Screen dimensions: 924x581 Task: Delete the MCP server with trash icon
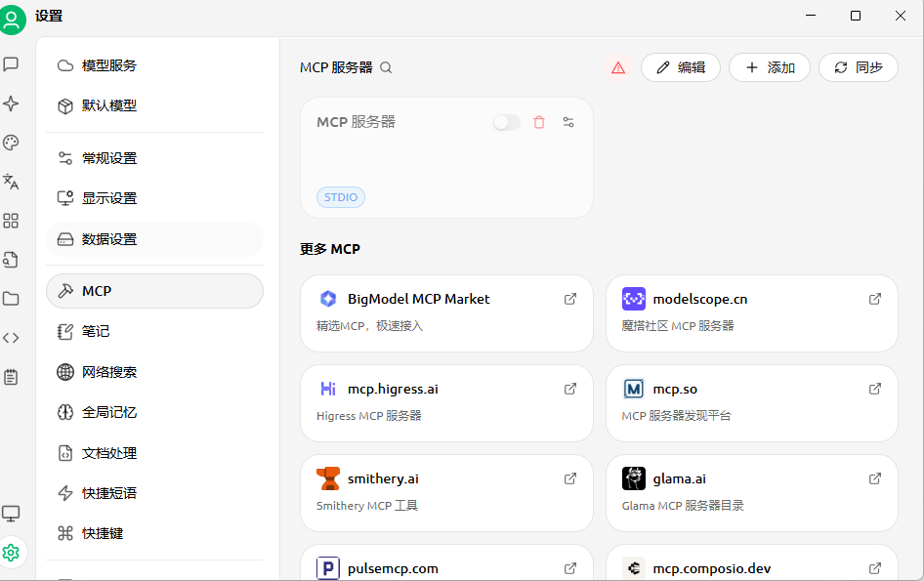tap(538, 122)
